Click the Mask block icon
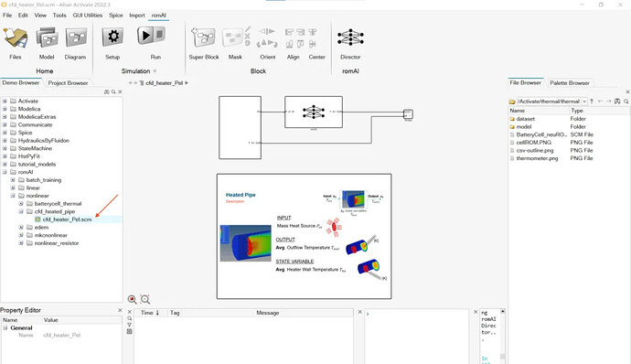This screenshot has width=631, height=364. (x=233, y=38)
